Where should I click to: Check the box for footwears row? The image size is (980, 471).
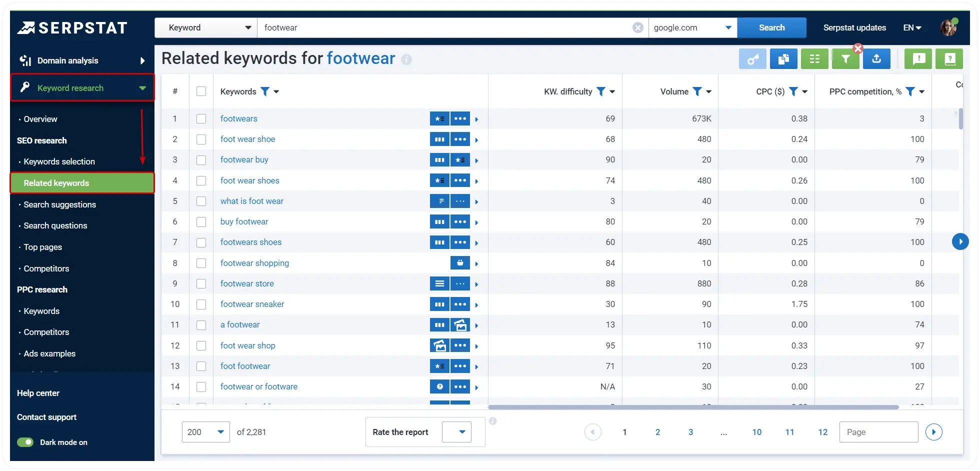point(201,118)
